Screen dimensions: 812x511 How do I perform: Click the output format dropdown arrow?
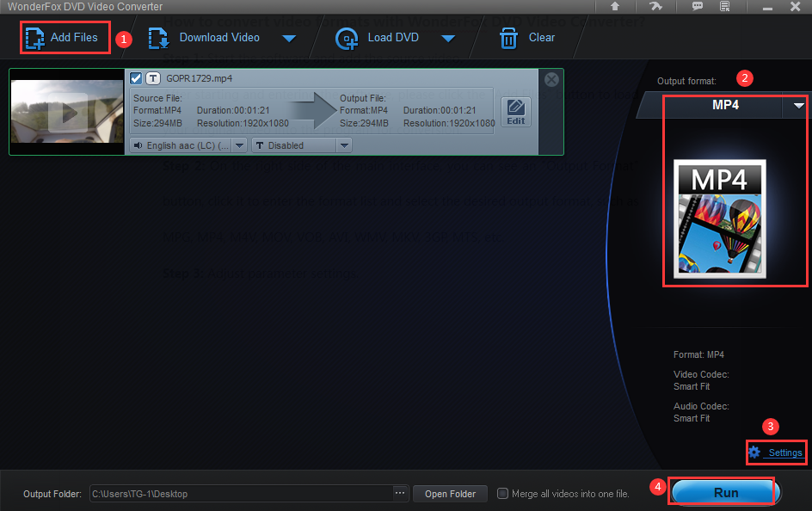coord(798,106)
